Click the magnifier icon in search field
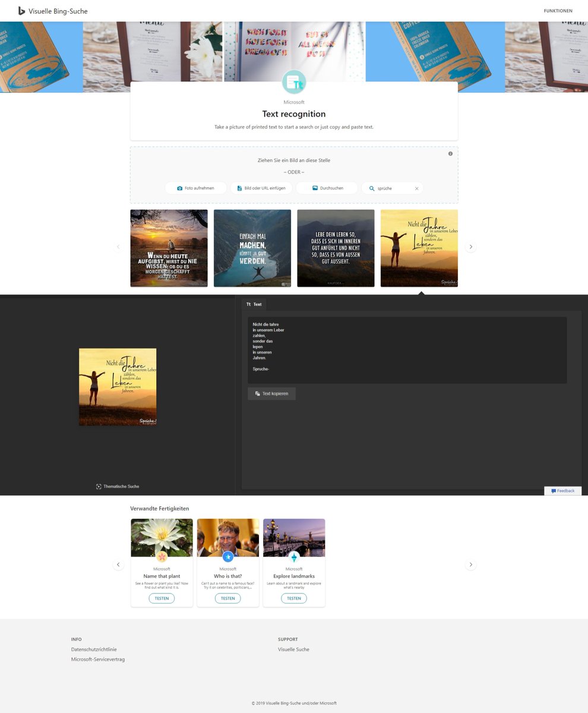The image size is (588, 713). click(x=372, y=188)
